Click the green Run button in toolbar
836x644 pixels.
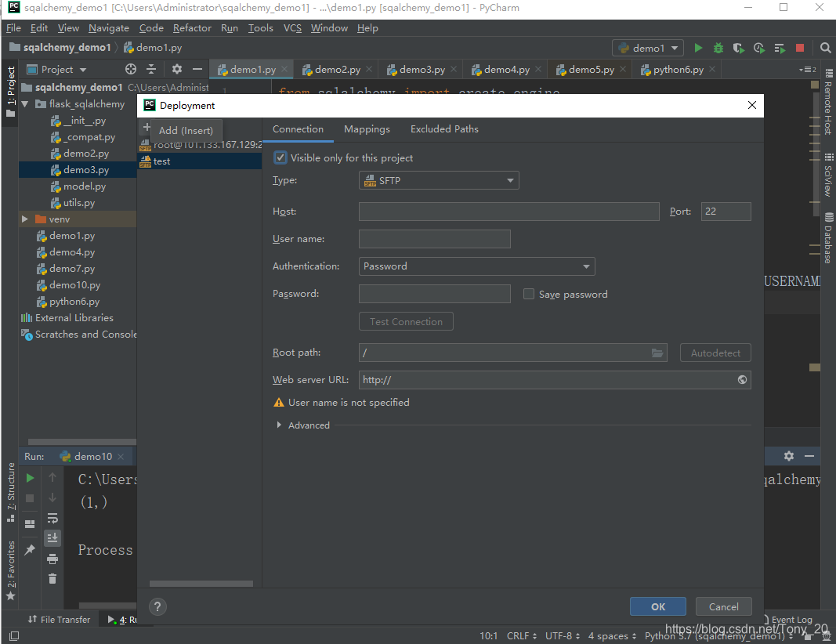pyautogui.click(x=698, y=48)
